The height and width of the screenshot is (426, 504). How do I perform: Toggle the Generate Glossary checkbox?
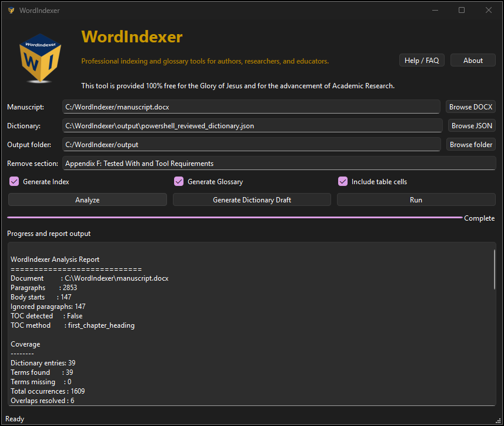click(179, 182)
